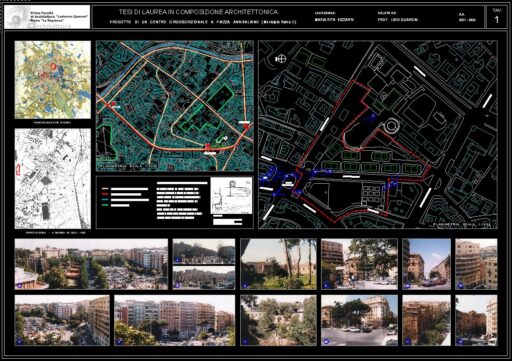
Task: Open the black and white aerial photo
Action: (53, 179)
